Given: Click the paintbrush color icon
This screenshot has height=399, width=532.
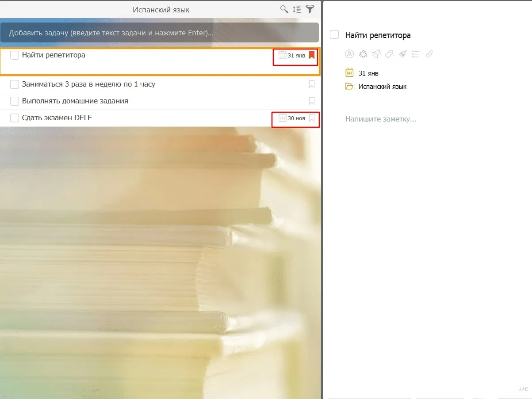Looking at the screenshot, I should (402, 54).
